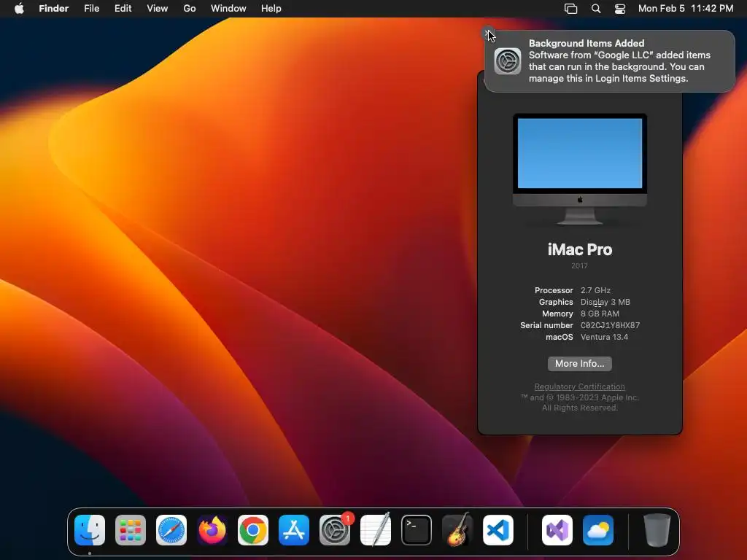Open the File menu
This screenshot has height=560, width=747.
click(x=91, y=9)
